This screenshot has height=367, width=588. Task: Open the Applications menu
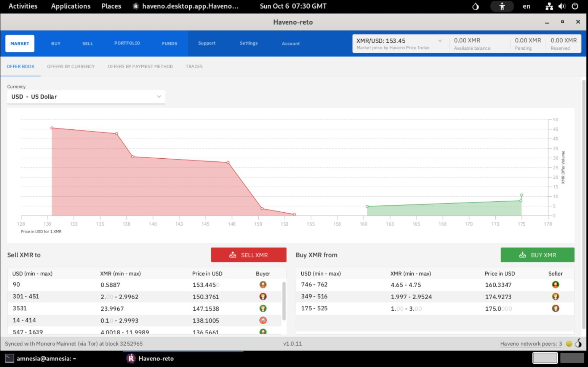[71, 6]
